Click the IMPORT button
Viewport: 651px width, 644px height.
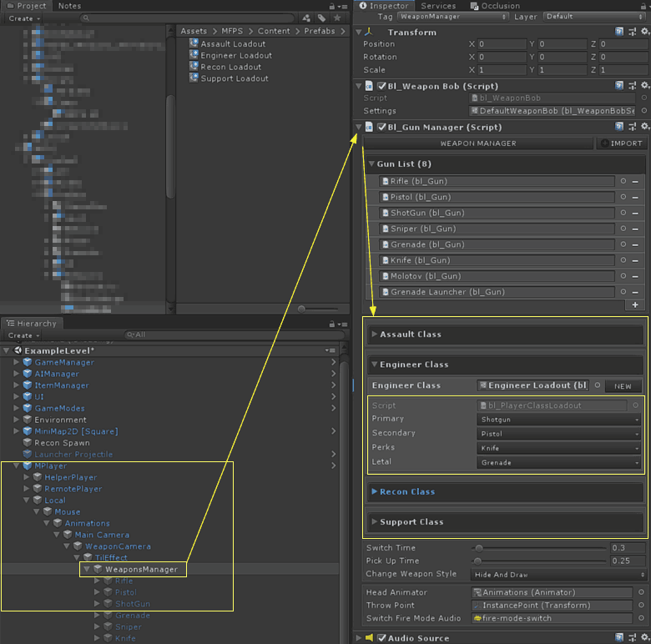click(x=622, y=143)
